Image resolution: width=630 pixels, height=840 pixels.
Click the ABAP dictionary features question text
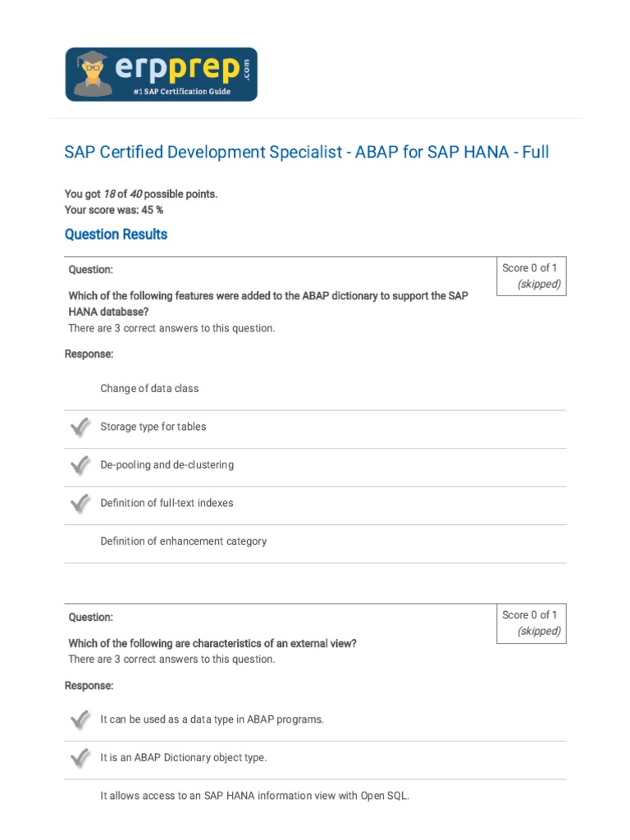coord(268,304)
